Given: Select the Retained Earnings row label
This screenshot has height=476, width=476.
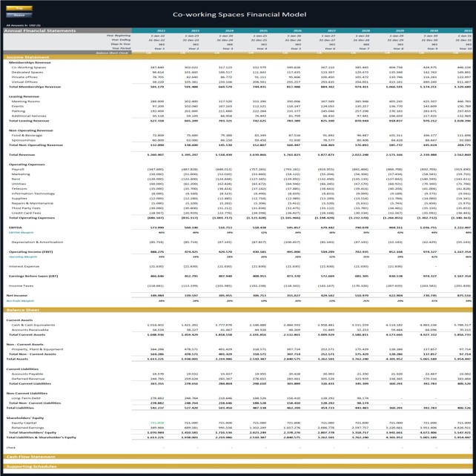Looking at the screenshot, I should pos(27,428).
